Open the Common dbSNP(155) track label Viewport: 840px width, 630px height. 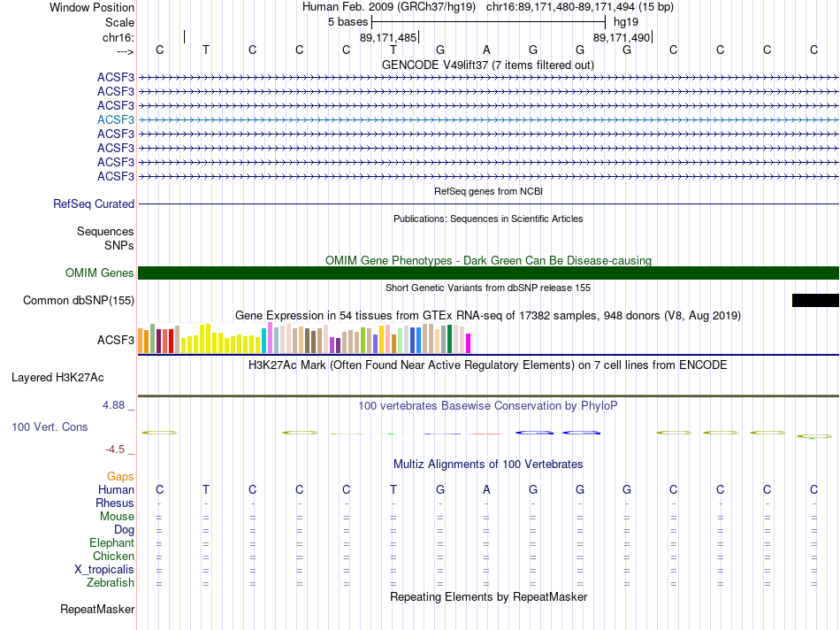(x=79, y=300)
